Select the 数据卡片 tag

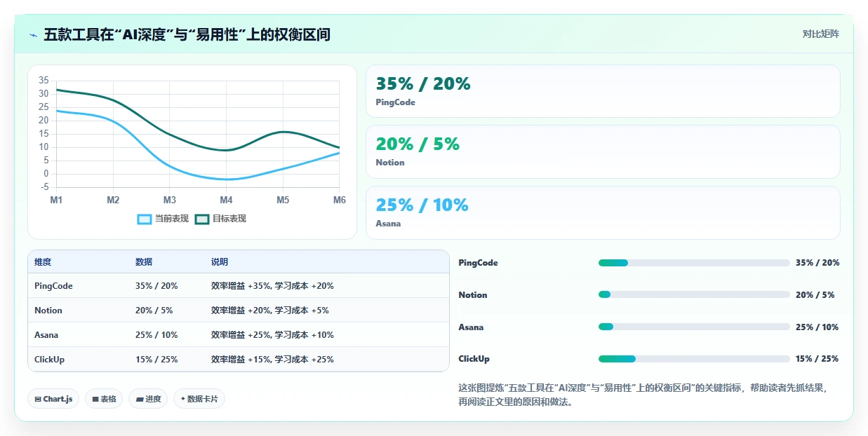tap(199, 399)
